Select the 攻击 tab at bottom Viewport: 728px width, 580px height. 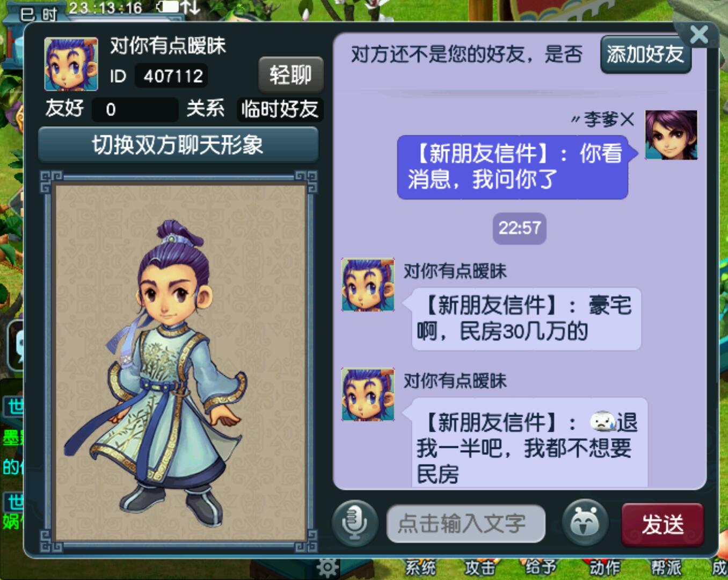pyautogui.click(x=480, y=568)
